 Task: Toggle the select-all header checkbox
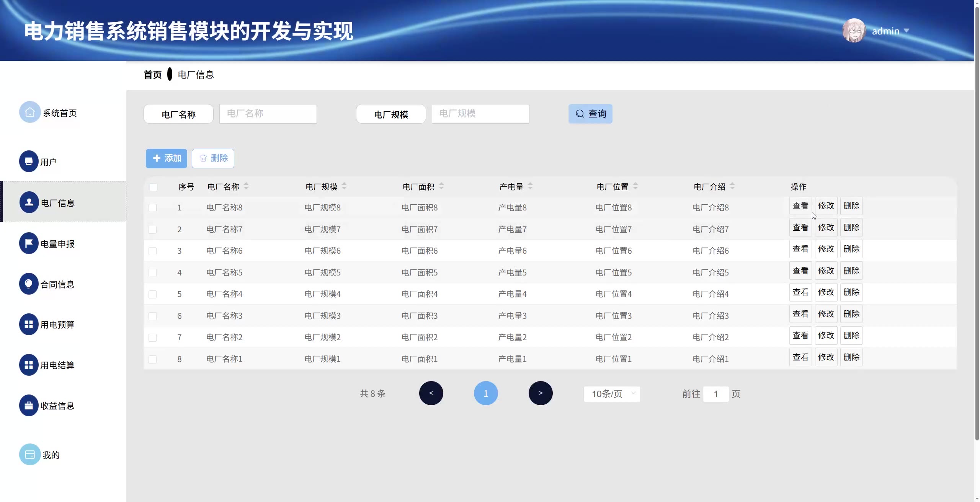click(x=154, y=187)
